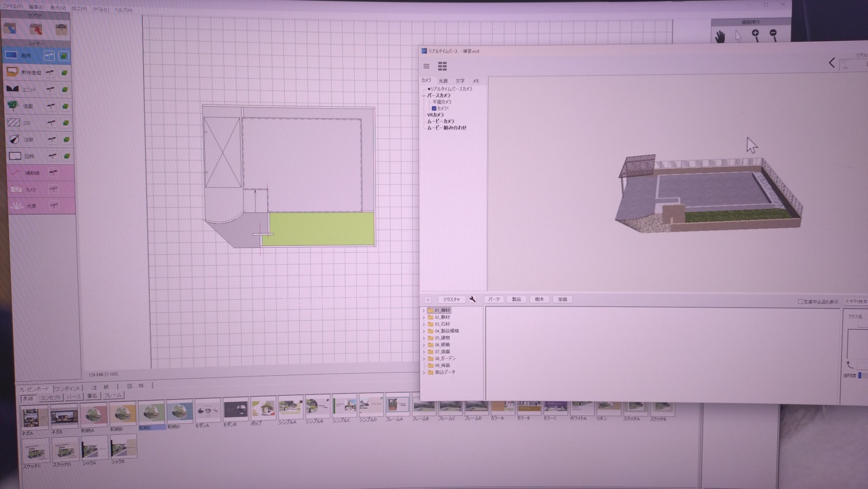This screenshot has height=489, width=868.
Task: Select the 和柄A template thumbnail
Action: pyautogui.click(x=93, y=415)
